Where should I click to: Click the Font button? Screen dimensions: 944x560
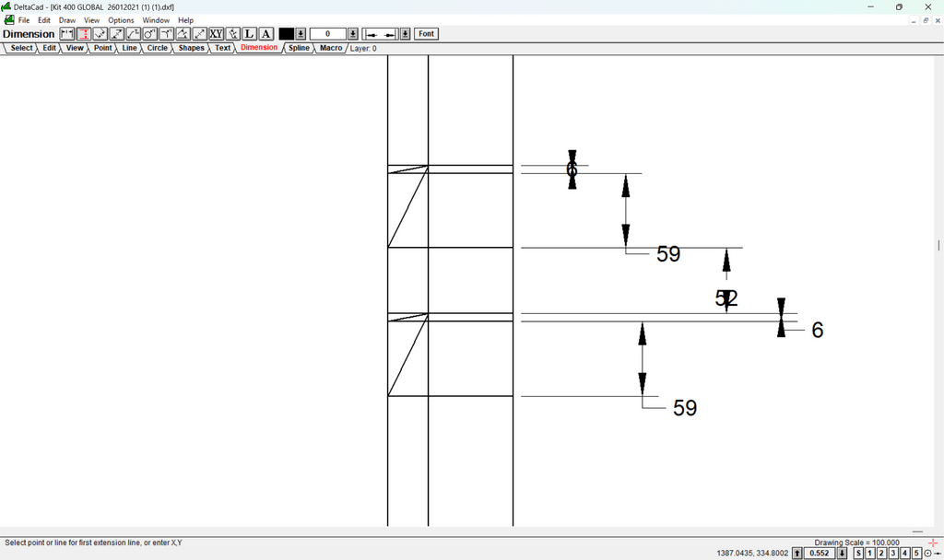coord(426,34)
